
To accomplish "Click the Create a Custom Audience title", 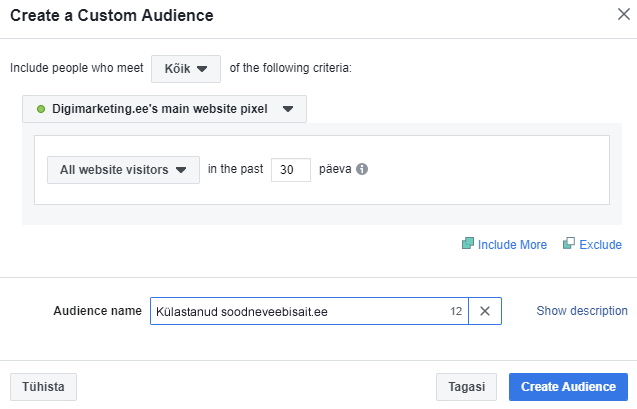I will [112, 15].
